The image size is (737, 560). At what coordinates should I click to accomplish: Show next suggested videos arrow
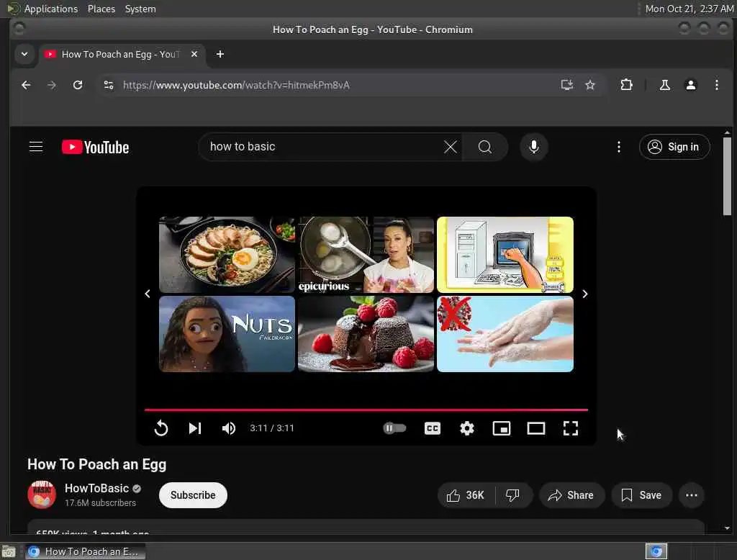click(x=584, y=294)
